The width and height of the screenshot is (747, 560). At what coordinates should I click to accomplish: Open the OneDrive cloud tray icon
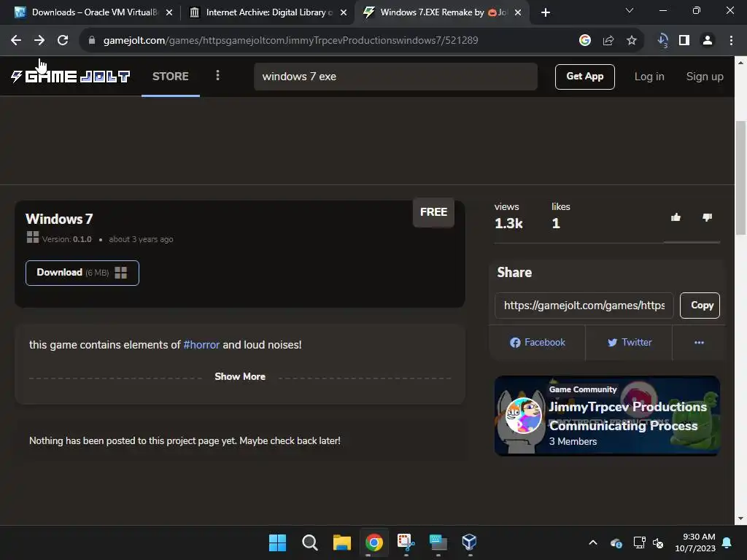click(616, 542)
